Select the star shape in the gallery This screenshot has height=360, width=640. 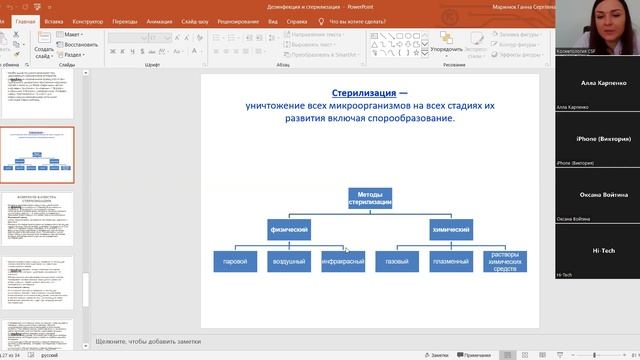point(416,53)
